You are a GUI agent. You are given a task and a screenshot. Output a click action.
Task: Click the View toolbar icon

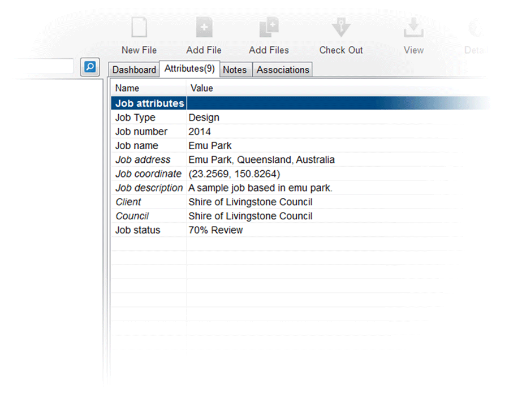click(413, 28)
